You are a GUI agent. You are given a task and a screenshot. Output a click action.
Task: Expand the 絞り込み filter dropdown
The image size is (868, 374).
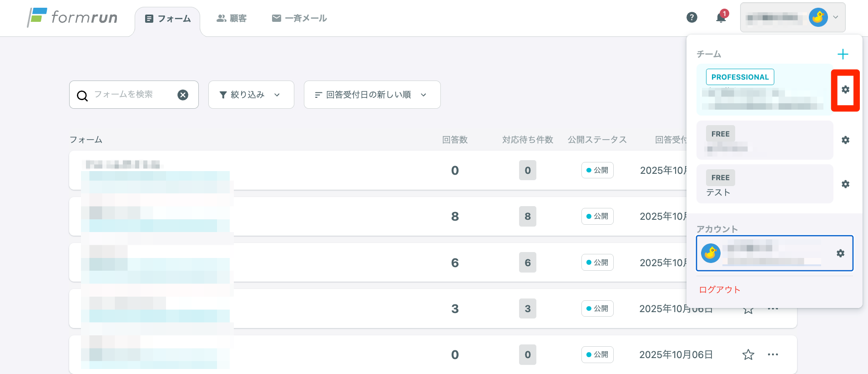[x=251, y=95]
